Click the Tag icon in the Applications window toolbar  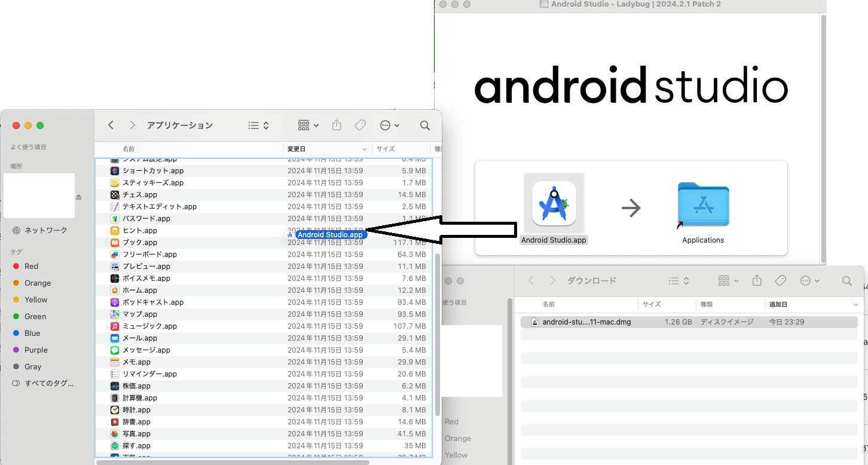pos(360,125)
